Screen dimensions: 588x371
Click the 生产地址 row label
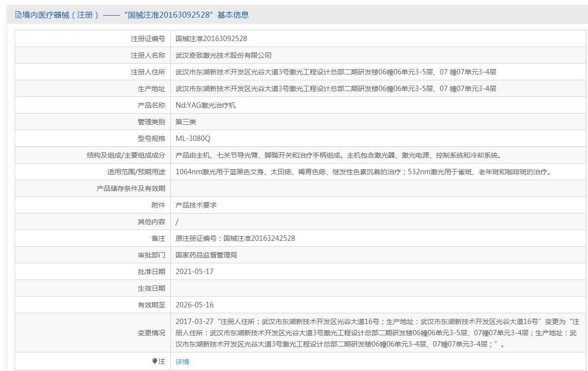[151, 89]
